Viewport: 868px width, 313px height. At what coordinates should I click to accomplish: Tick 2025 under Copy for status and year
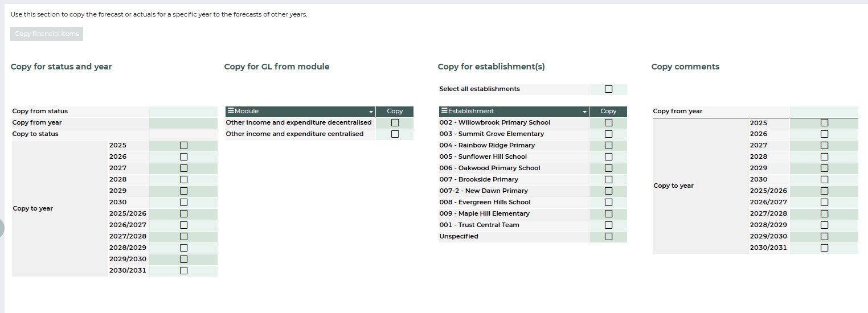point(183,145)
